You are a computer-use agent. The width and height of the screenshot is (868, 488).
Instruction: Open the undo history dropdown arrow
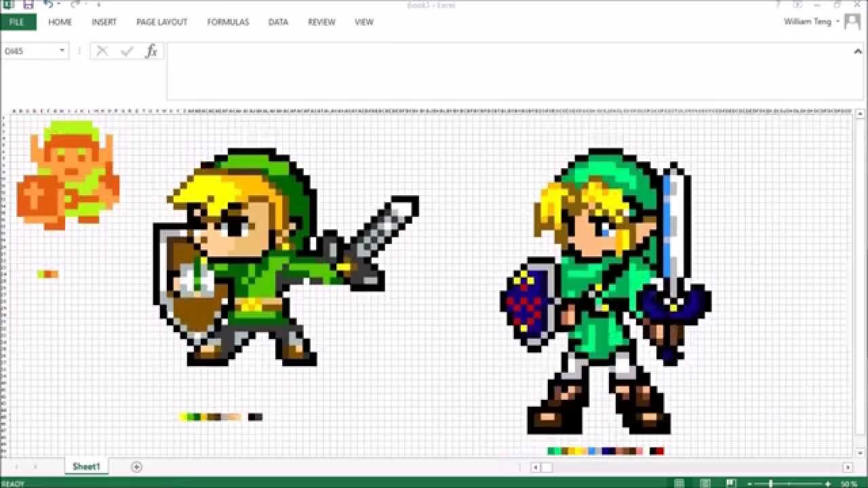pyautogui.click(x=59, y=4)
